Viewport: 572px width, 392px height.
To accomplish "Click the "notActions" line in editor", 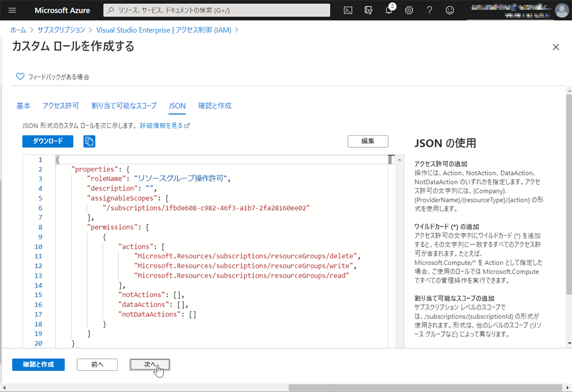I will 151,295.
